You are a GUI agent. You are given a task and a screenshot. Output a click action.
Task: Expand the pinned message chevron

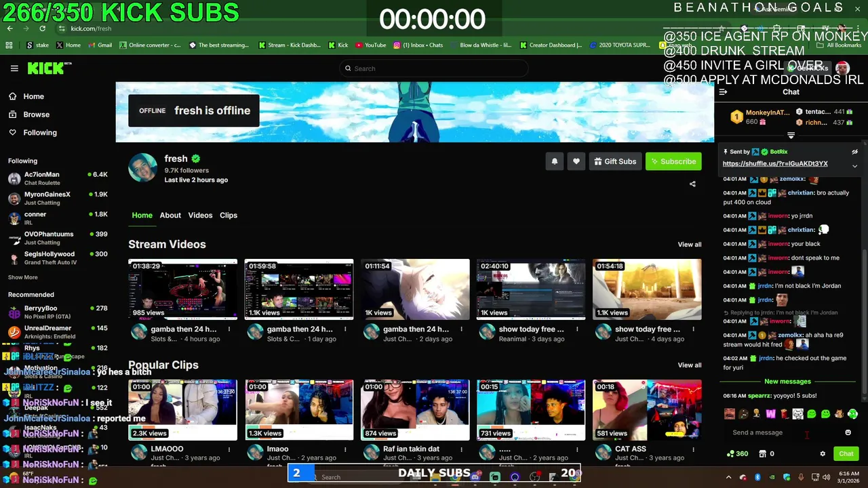point(854,165)
